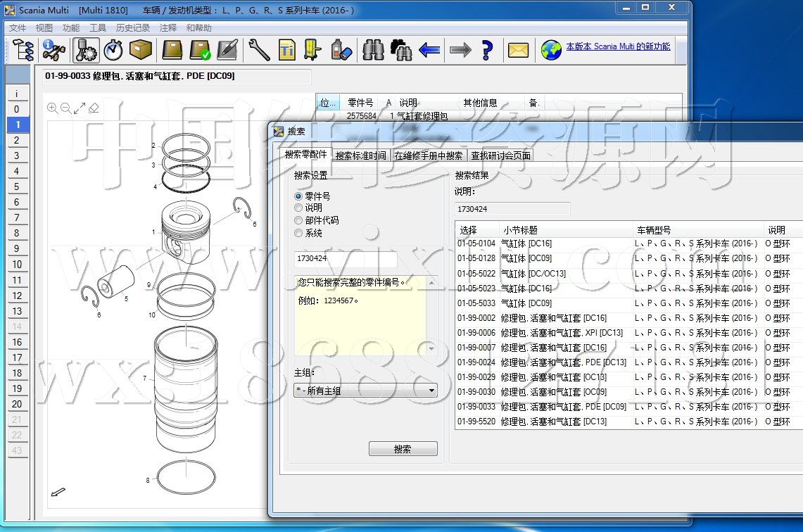
Task: Click the cardboard box parts icon
Action: pos(141,50)
